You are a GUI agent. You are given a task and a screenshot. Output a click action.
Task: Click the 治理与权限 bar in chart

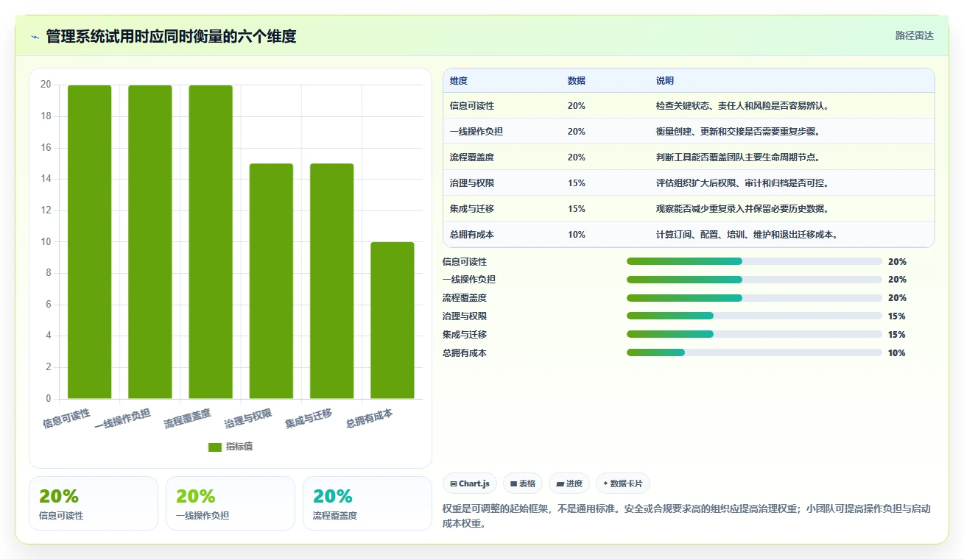click(x=271, y=281)
